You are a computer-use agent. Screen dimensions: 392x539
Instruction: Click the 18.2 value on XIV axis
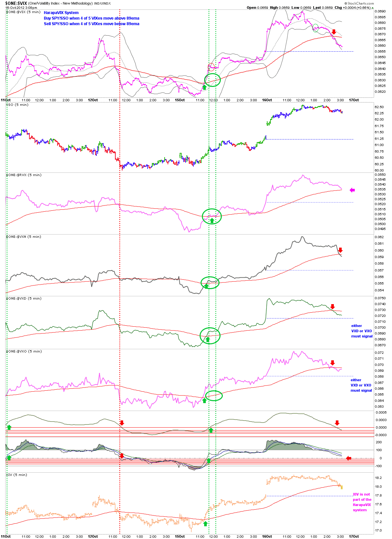(379, 478)
